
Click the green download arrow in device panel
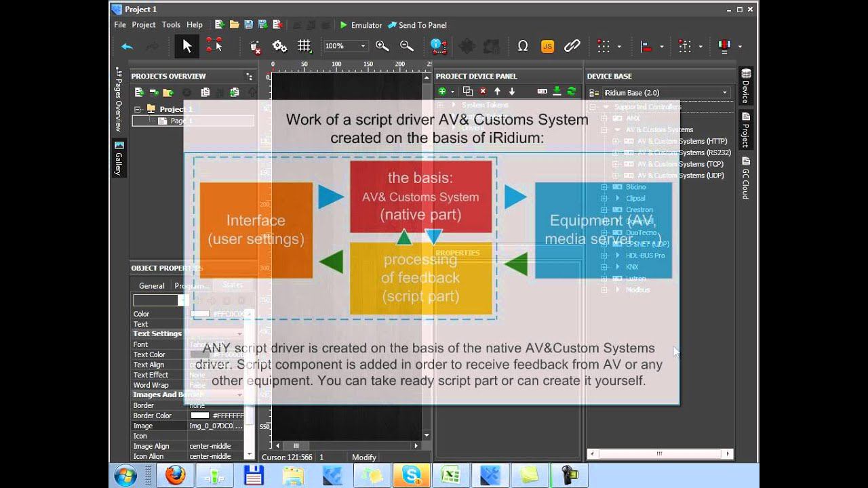[557, 91]
